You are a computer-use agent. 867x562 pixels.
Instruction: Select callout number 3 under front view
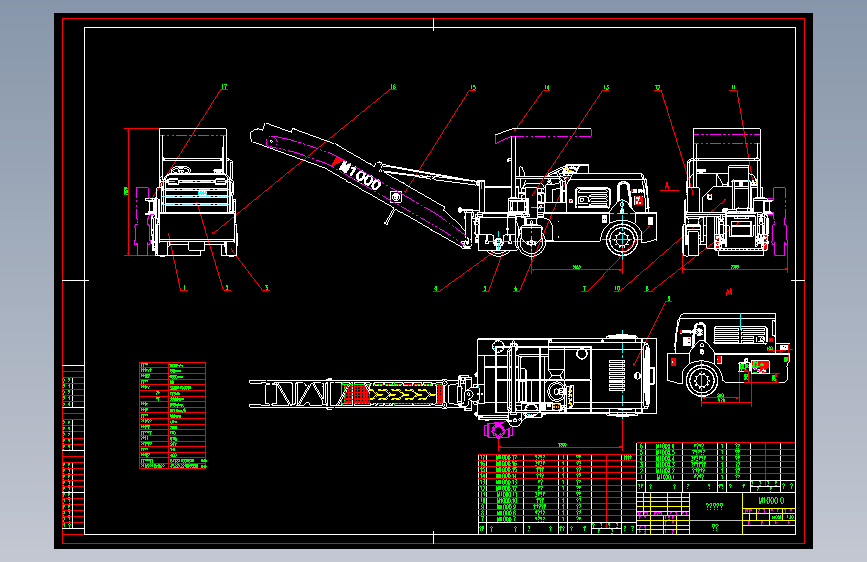[x=266, y=288]
